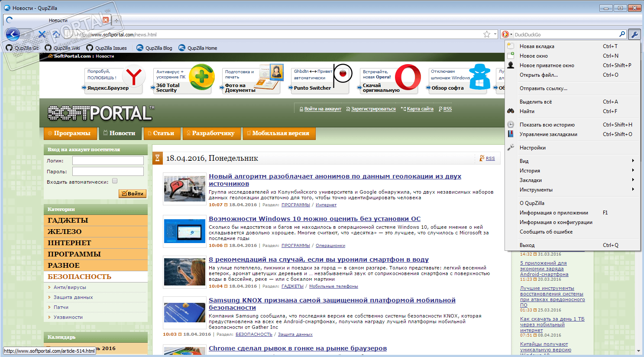Open the Анти/вирусы subcategory
This screenshot has width=644, height=357.
[70, 287]
